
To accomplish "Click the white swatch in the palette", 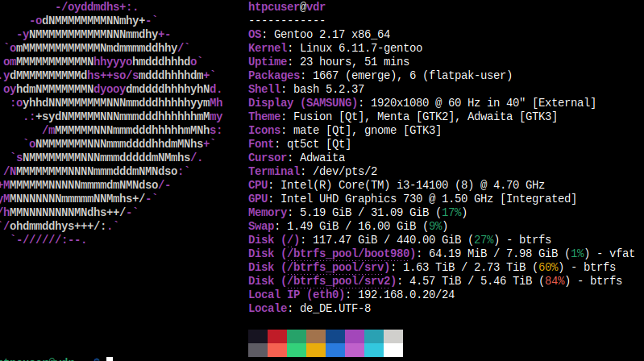I will click(393, 350).
